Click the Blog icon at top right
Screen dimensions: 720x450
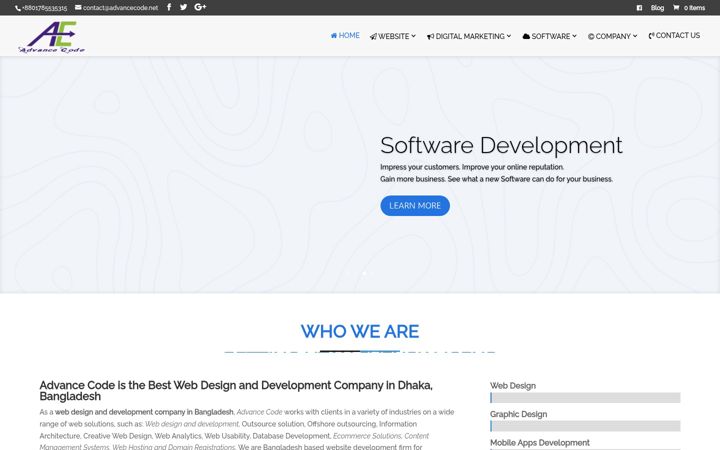coord(639,8)
